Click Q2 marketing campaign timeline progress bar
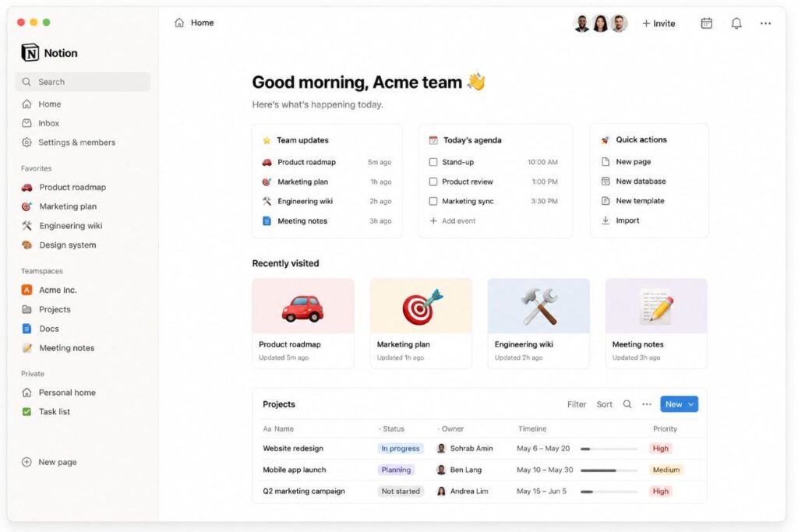 click(609, 491)
